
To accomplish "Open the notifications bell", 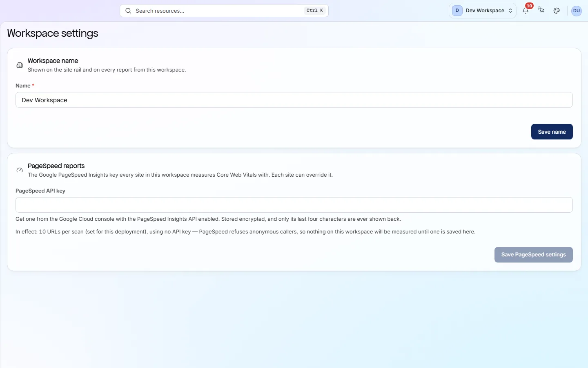I will point(526,11).
